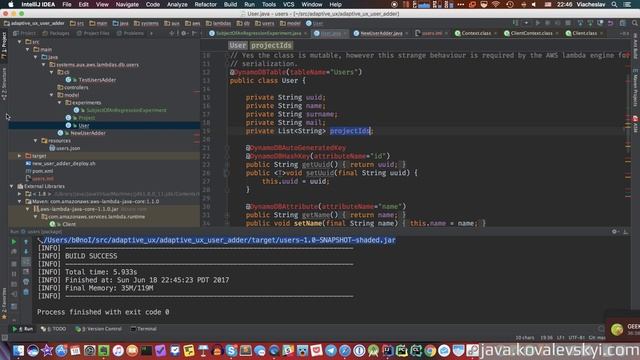Collapse the experiments package
This screenshot has height=360, width=640.
tap(60, 102)
